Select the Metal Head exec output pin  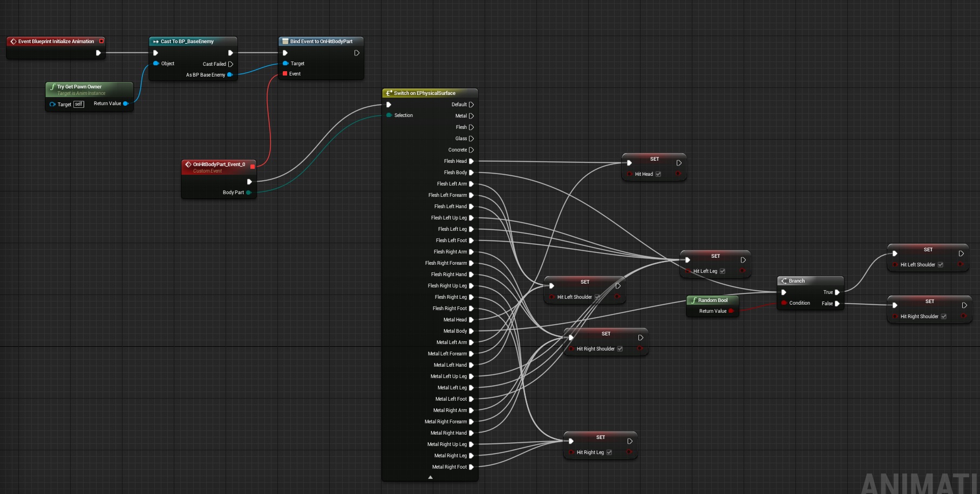point(471,320)
